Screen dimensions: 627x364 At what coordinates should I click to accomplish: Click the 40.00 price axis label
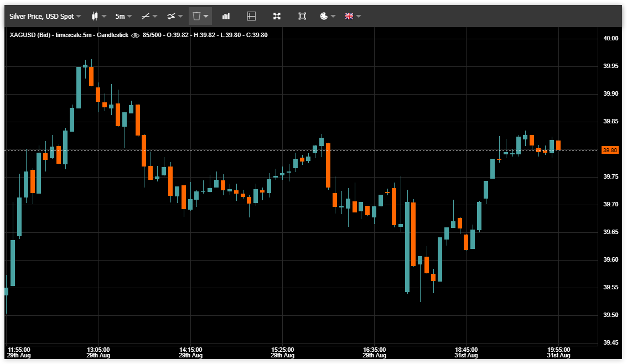point(610,38)
